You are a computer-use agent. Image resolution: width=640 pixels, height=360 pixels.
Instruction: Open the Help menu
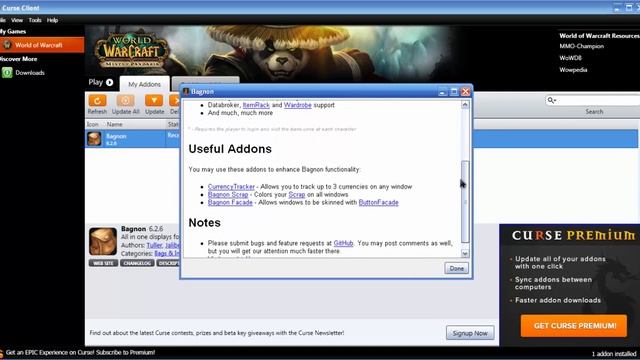coord(52,20)
